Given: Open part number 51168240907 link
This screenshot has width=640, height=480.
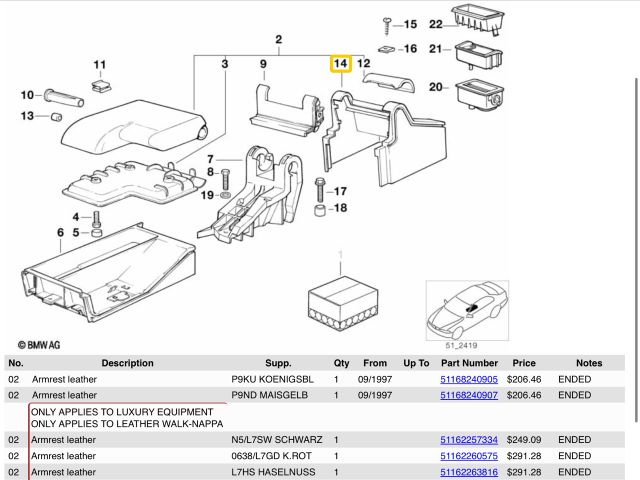Looking at the screenshot, I should [x=469, y=396].
